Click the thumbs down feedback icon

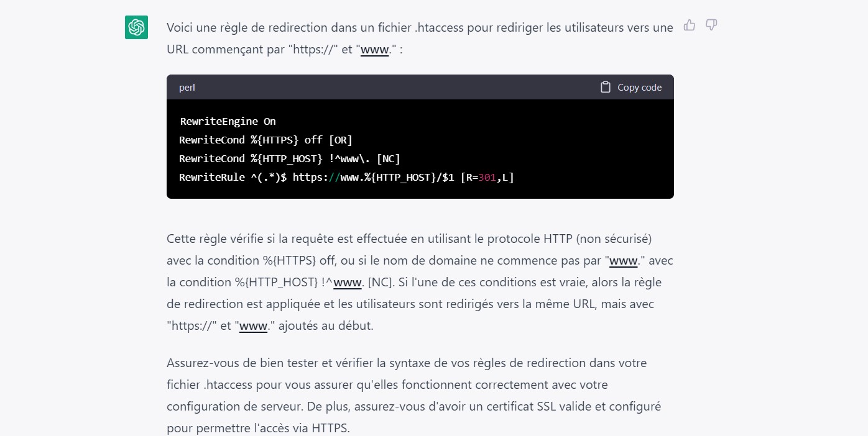click(x=711, y=25)
